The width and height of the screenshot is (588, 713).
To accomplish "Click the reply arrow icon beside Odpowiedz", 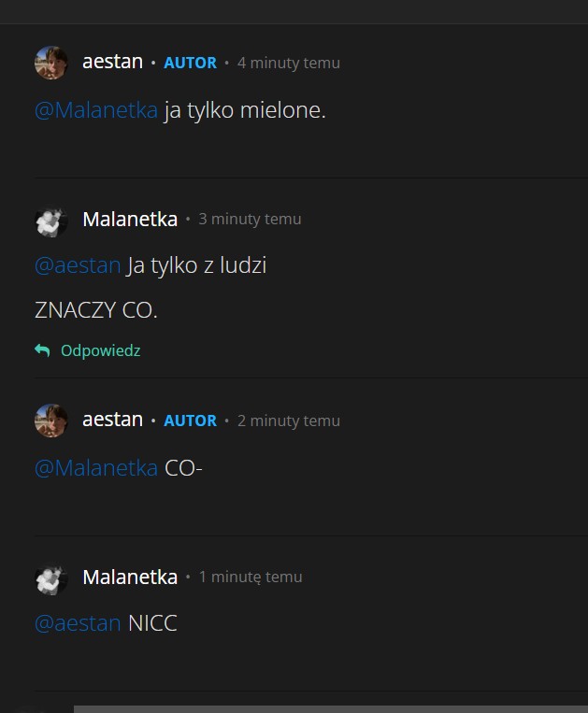I will pos(42,350).
